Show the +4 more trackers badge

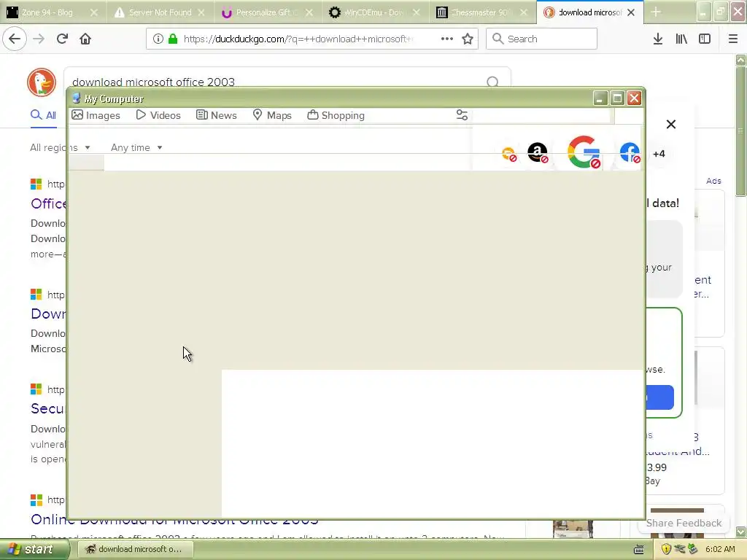(659, 154)
